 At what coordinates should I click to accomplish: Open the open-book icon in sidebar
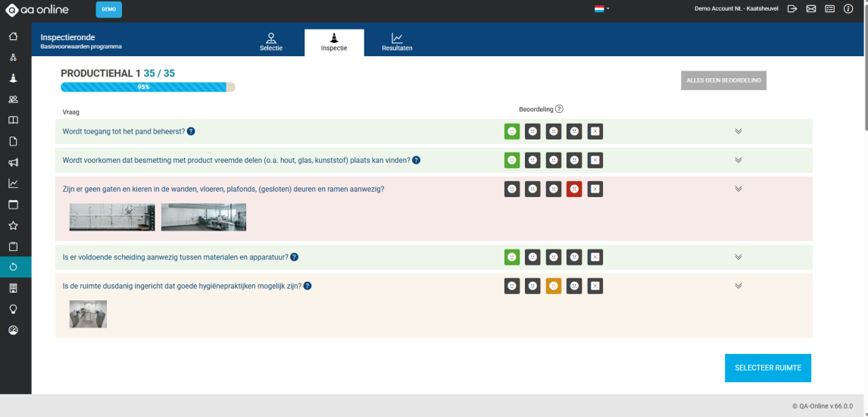coord(14,120)
